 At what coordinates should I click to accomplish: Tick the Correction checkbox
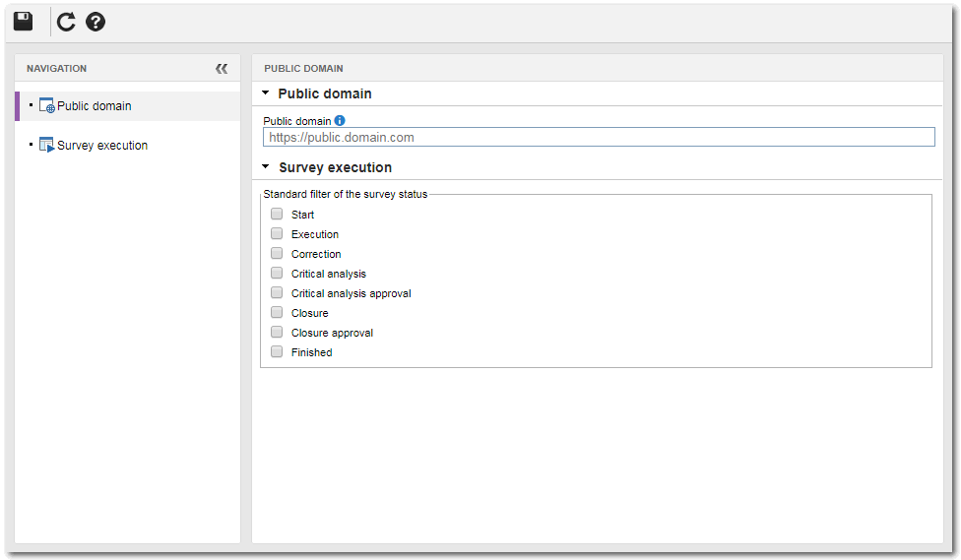point(277,253)
